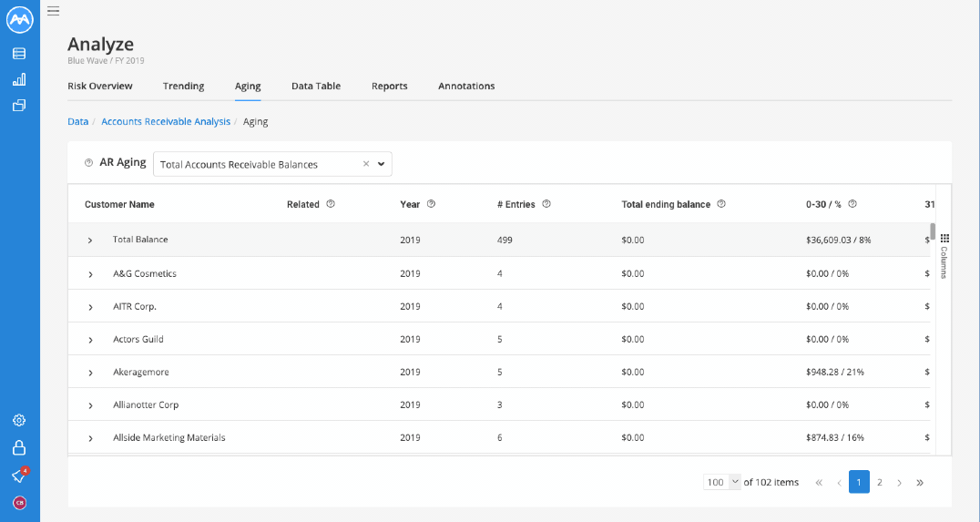Click help icon next to Total ending balance
Image resolution: width=980 pixels, height=522 pixels.
pos(721,204)
